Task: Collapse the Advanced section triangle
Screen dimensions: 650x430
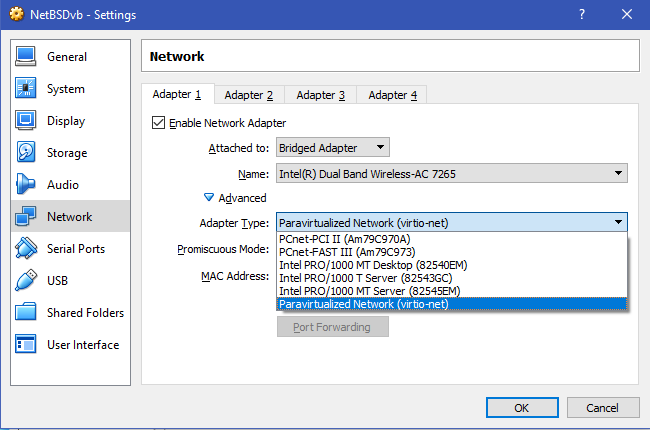Action: 209,198
